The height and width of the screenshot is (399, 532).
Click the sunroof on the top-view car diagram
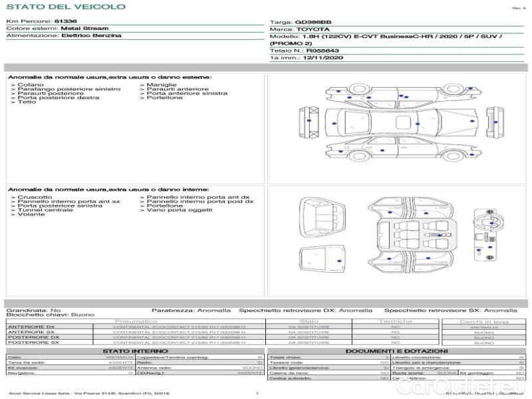(x=402, y=122)
